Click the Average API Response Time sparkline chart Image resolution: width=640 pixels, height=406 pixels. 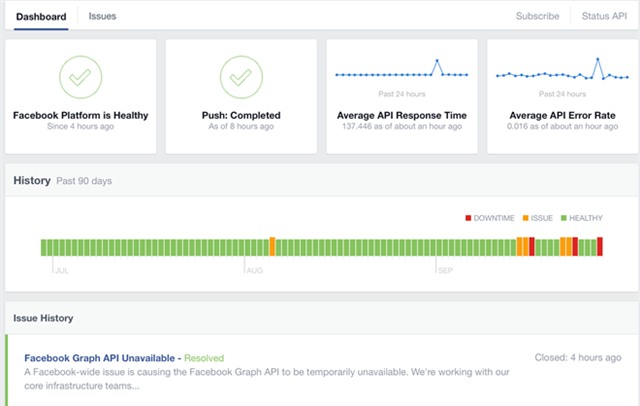click(x=402, y=73)
